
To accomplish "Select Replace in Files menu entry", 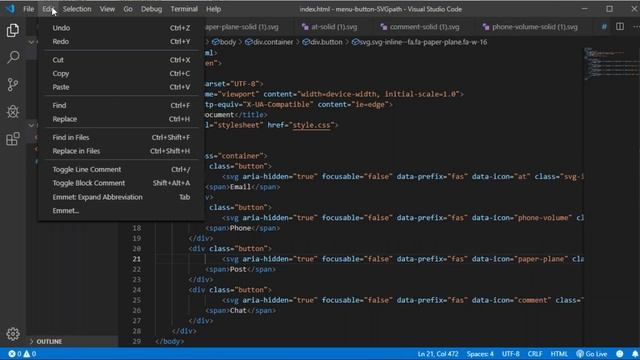I will (121, 151).
